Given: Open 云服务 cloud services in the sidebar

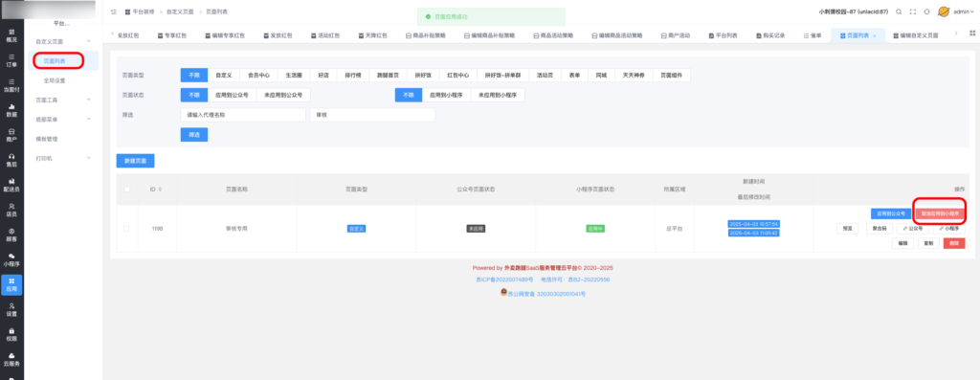Looking at the screenshot, I should pyautogui.click(x=11, y=359).
